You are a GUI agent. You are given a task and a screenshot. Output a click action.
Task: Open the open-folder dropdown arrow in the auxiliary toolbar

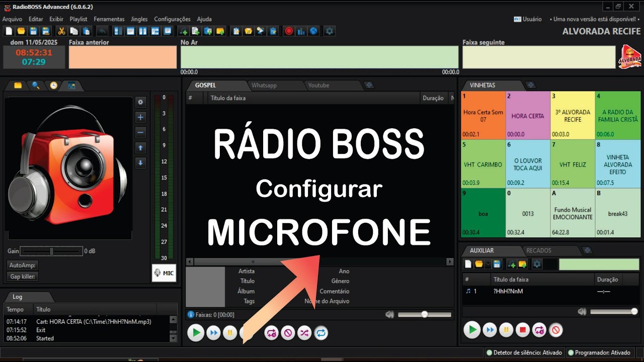click(488, 264)
